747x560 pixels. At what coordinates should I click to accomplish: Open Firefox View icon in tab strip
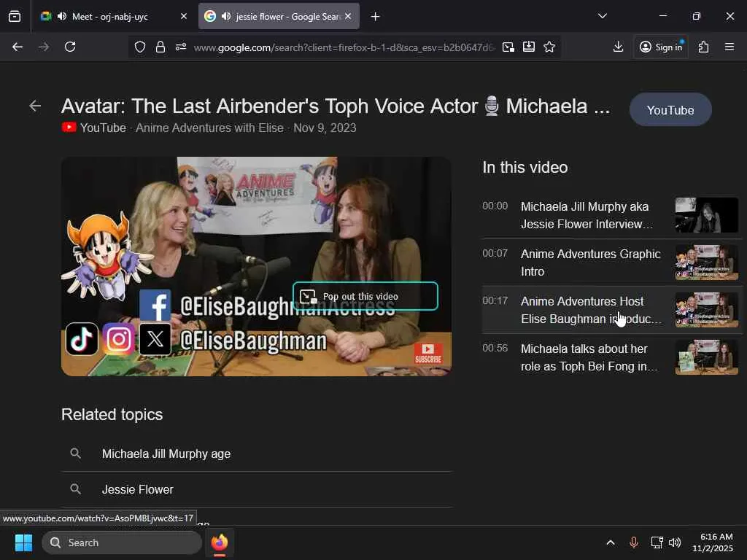click(x=15, y=16)
